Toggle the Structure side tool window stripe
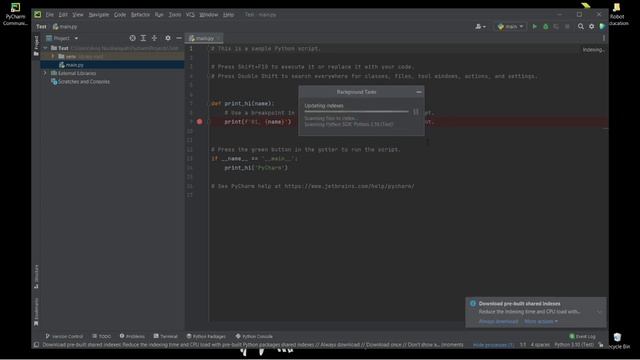This screenshot has width=640, height=360. pos(36,276)
